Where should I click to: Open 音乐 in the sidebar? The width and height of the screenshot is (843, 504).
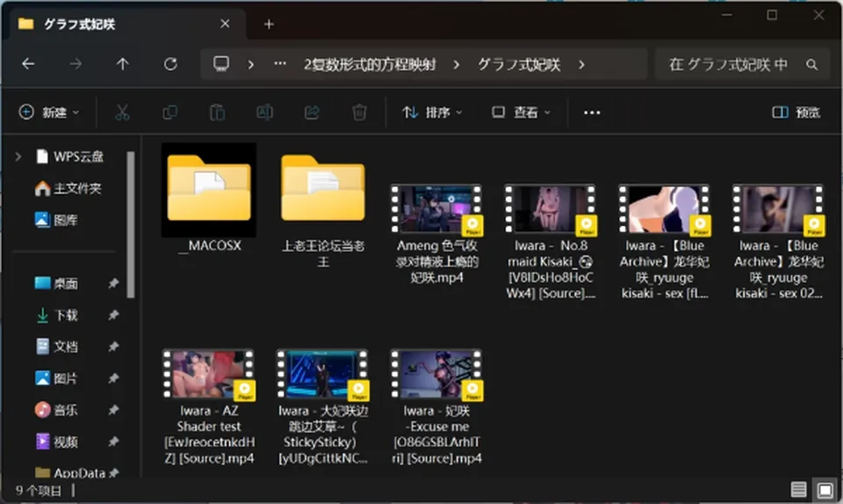tap(56, 410)
